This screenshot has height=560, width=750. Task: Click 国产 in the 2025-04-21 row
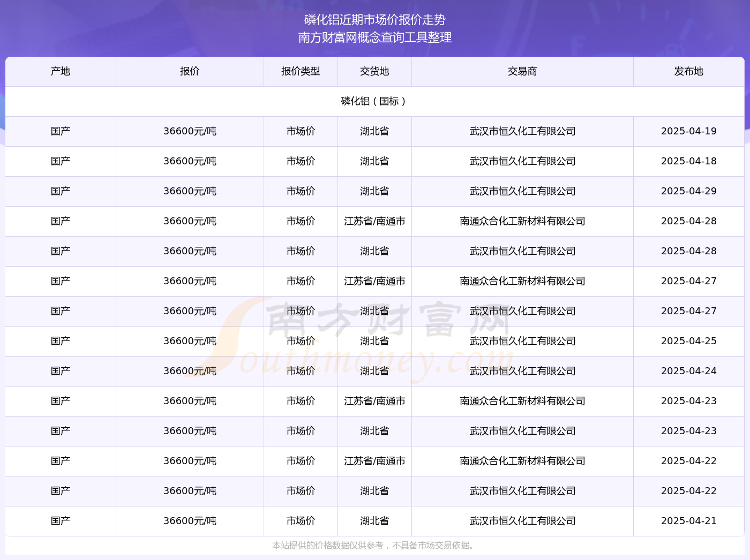(x=61, y=521)
